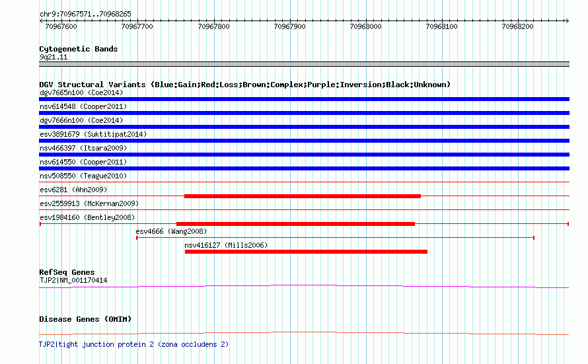588x364 pixels.
Task: Select variant label dgv7666n100 (Coe2014)
Action: click(x=81, y=120)
